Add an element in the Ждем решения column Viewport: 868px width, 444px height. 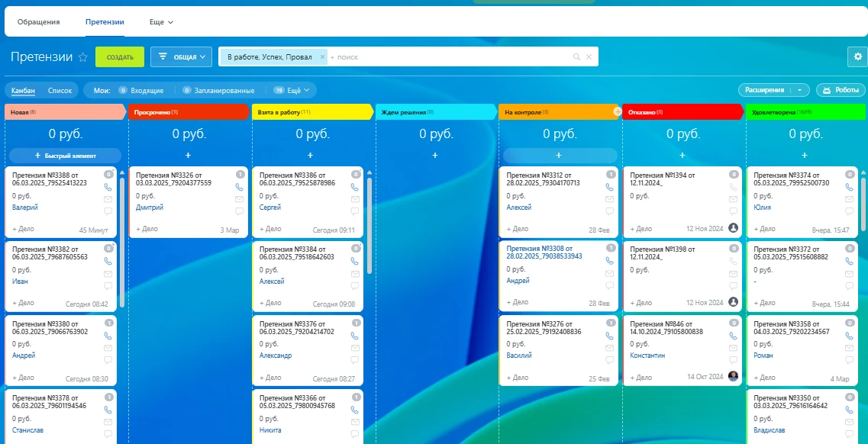(435, 156)
